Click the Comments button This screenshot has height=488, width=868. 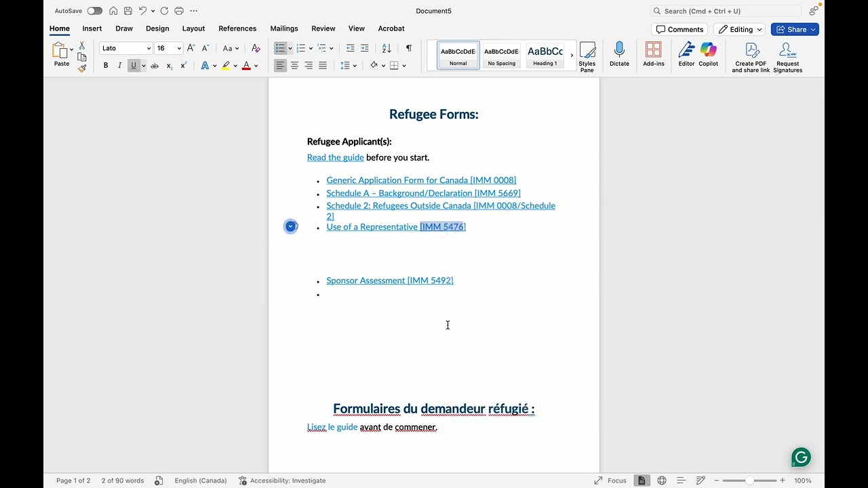[x=679, y=29]
